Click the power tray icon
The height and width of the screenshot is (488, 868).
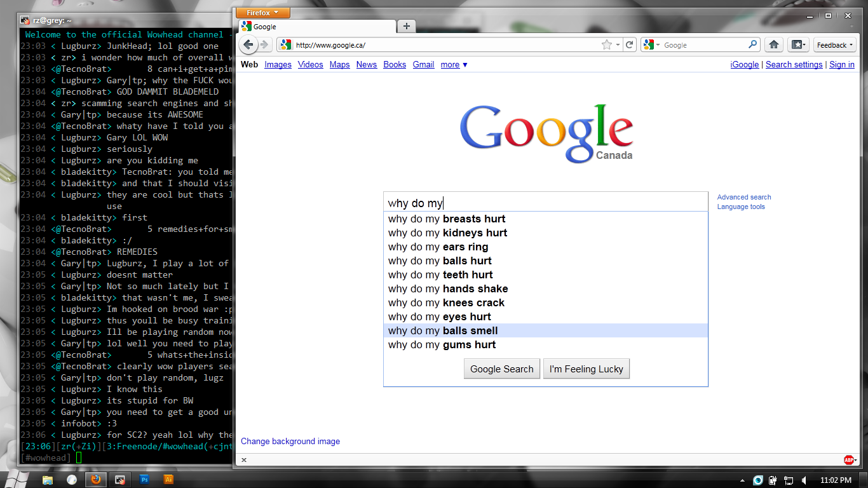(x=773, y=480)
